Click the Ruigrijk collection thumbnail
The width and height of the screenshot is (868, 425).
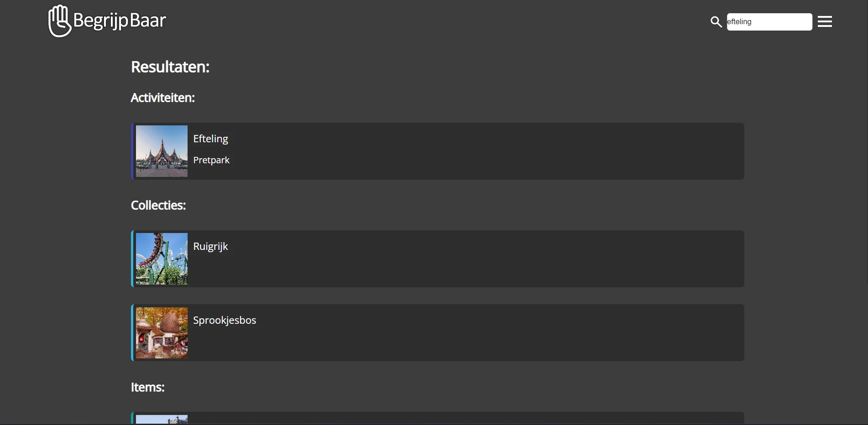pos(162,259)
